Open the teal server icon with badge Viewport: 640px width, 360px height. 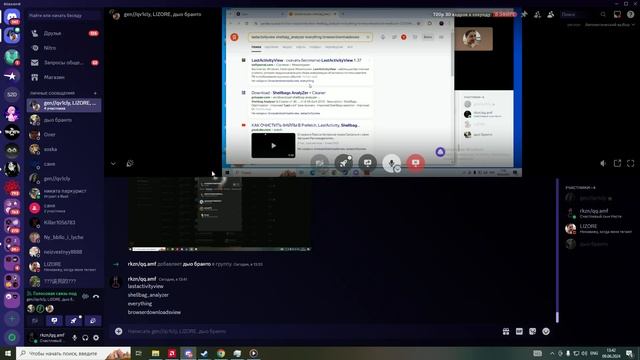coord(12,56)
